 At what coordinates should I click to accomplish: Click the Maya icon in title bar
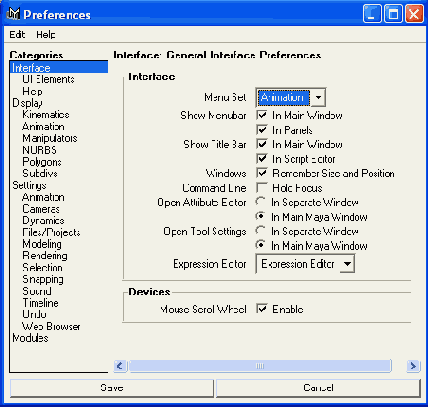click(x=14, y=14)
